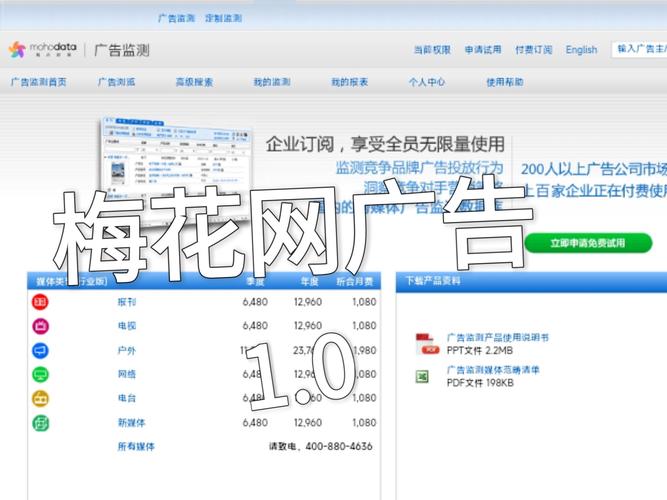Click 电视 row's 1,080 monthly price
Image resolution: width=667 pixels, height=500 pixels.
coord(365,326)
